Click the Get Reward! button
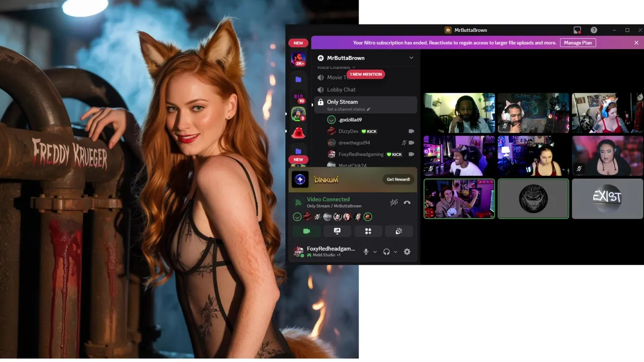 point(398,179)
